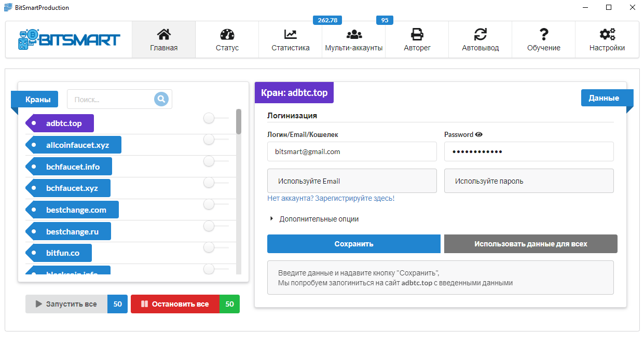Open Мульти-аккаунты tab label
644x346 pixels.
(x=354, y=48)
